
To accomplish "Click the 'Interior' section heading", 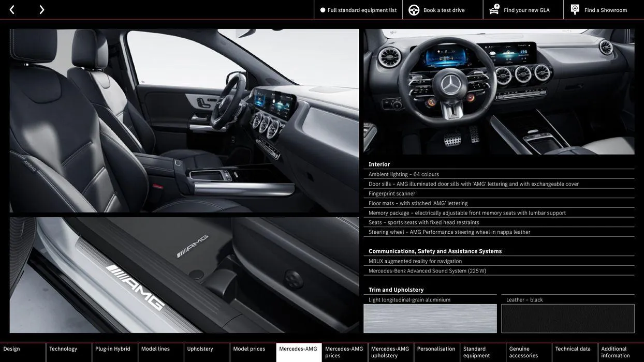I will pos(379,164).
